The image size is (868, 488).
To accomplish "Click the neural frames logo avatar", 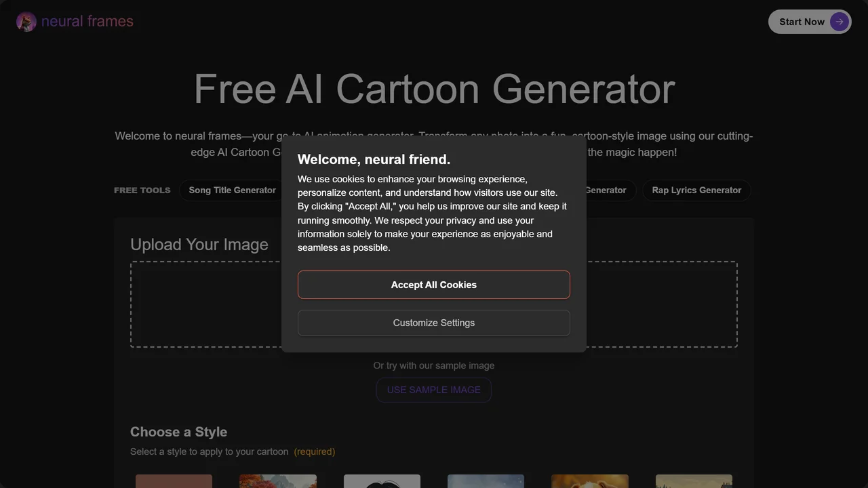I will pos(26,22).
